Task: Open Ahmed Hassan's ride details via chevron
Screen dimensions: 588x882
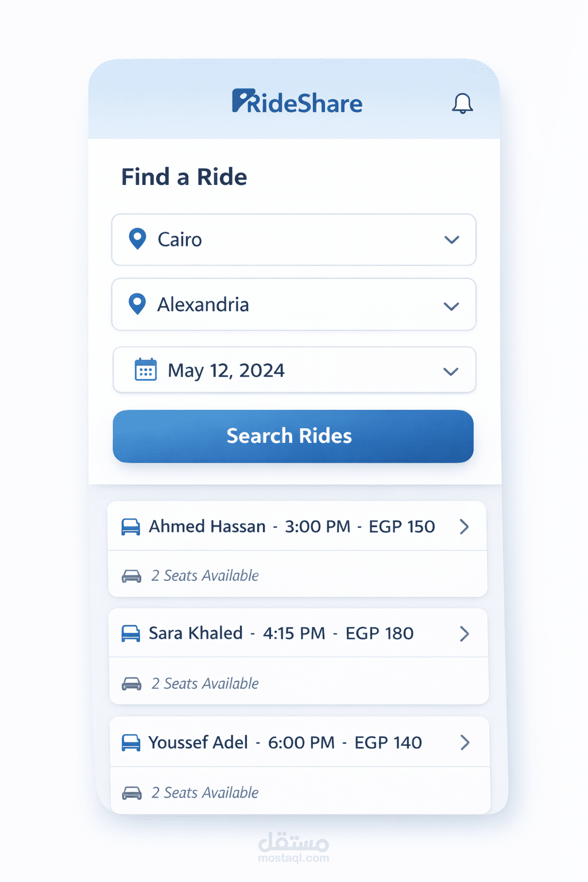Action: tap(465, 527)
